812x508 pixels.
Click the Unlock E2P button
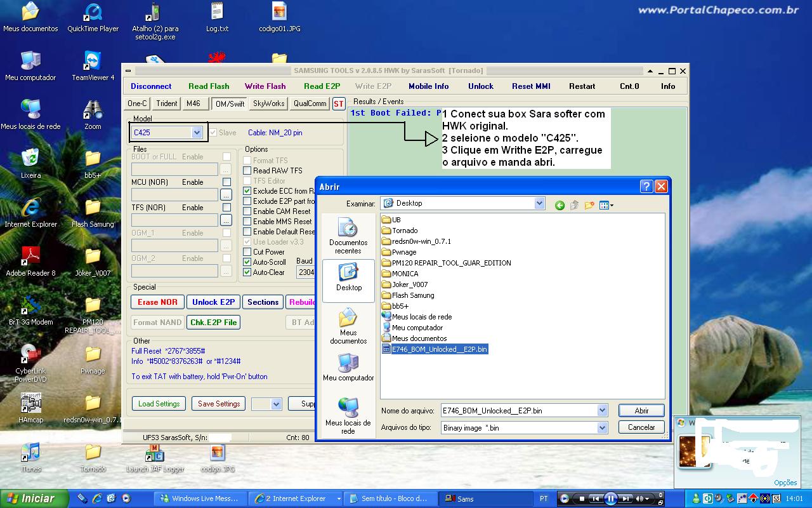click(x=214, y=302)
